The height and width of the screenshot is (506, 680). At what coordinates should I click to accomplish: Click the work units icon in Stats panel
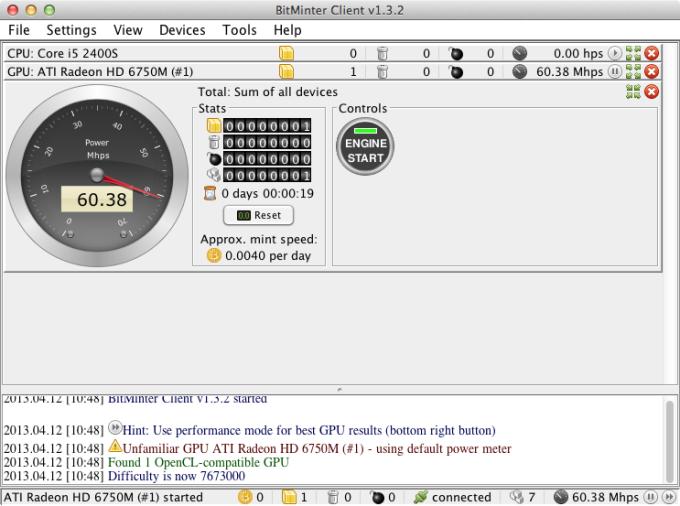tap(214, 175)
